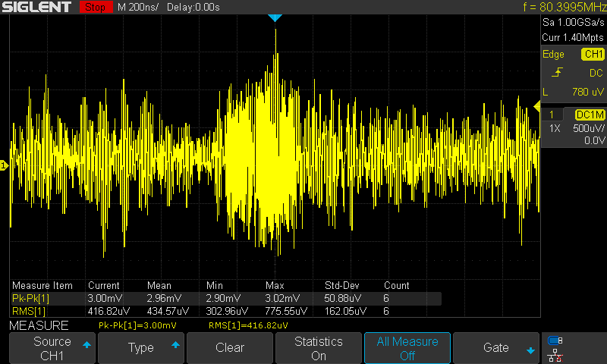Viewport: 607px width, 364px height.
Task: Click the blue trigger position marker
Action: [275, 17]
